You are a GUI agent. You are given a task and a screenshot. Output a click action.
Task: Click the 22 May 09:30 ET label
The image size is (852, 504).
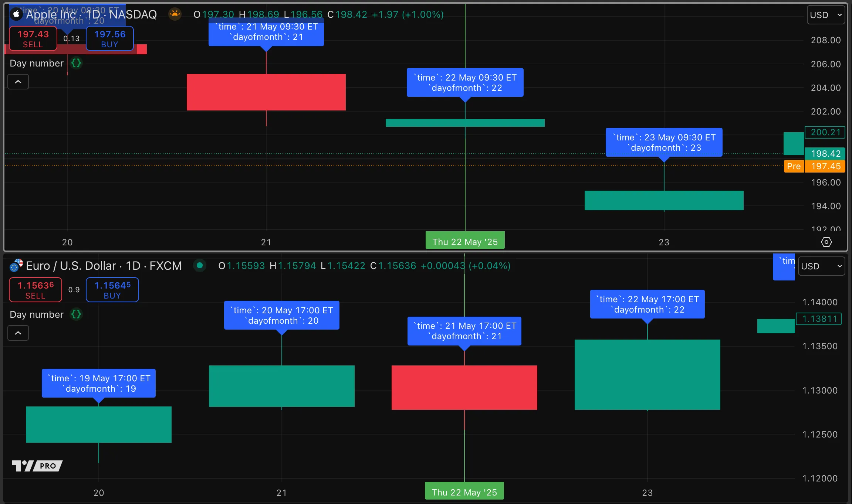pos(465,82)
